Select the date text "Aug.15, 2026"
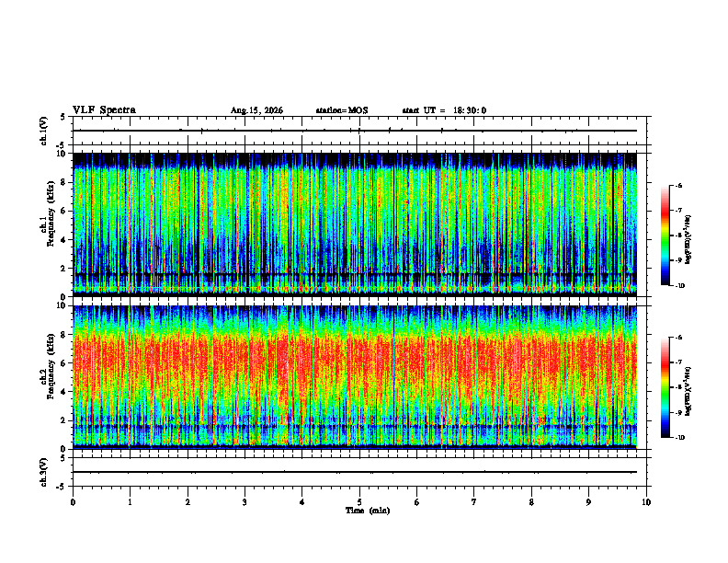Image resolution: width=728 pixels, height=563 pixels. pos(256,110)
